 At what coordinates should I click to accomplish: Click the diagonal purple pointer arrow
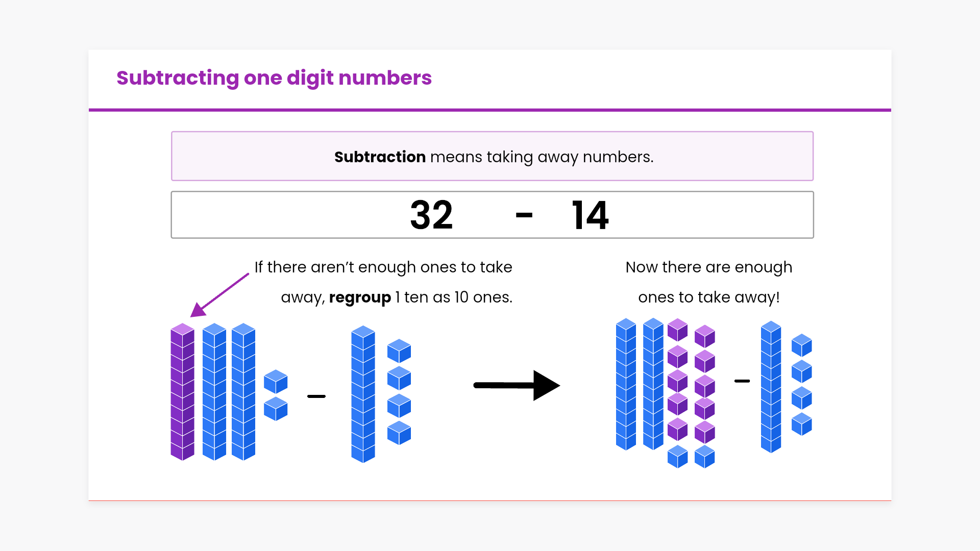pyautogui.click(x=219, y=295)
